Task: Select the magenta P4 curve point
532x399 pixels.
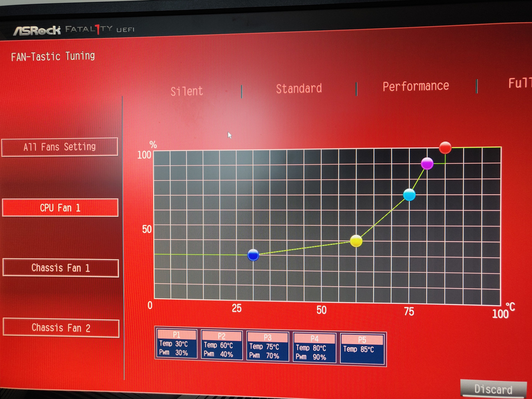Action: click(x=427, y=164)
